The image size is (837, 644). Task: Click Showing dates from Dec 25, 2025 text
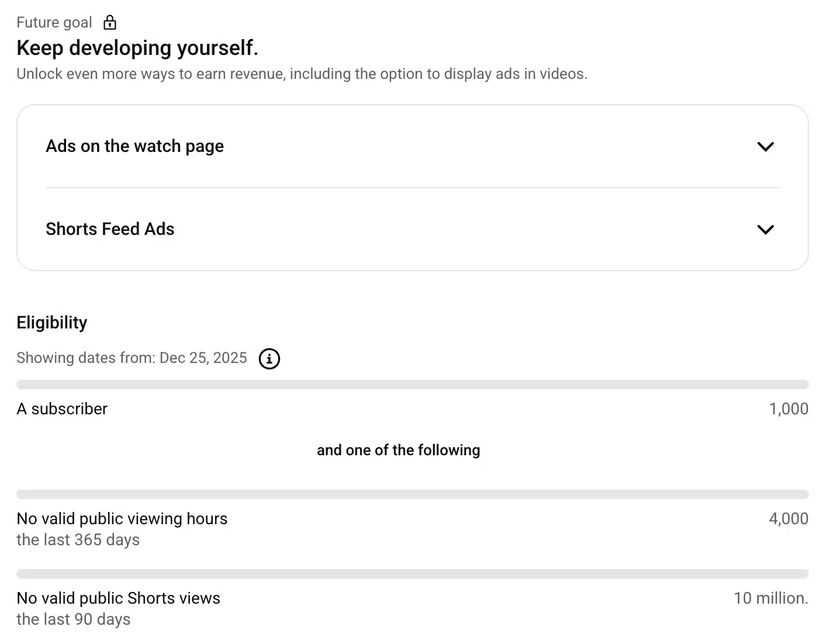coord(132,358)
